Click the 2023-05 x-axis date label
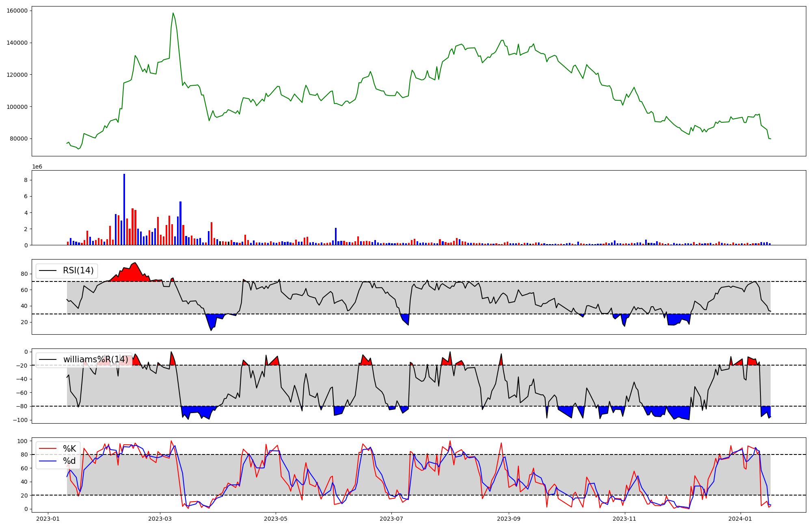Viewport: 812px width, 528px height. 276,518
